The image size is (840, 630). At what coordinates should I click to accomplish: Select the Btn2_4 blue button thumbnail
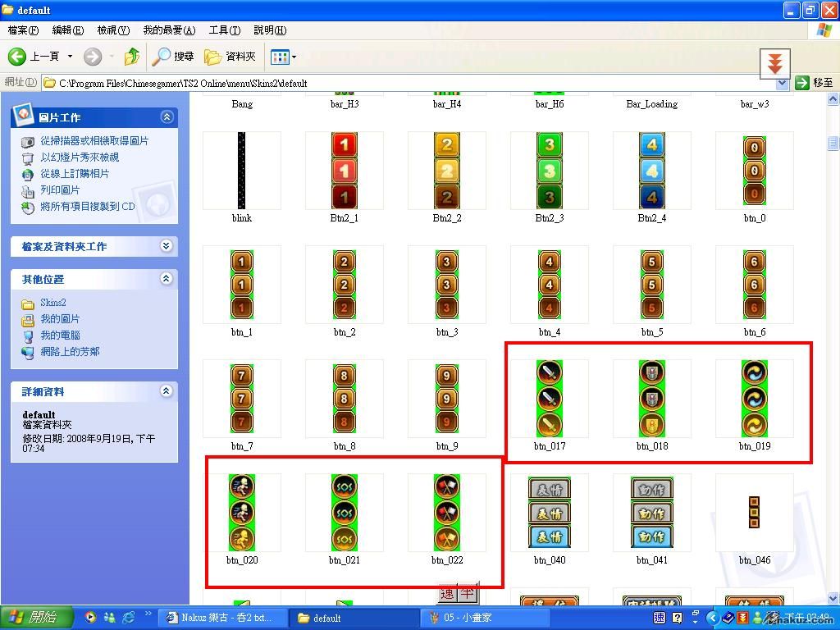(651, 171)
